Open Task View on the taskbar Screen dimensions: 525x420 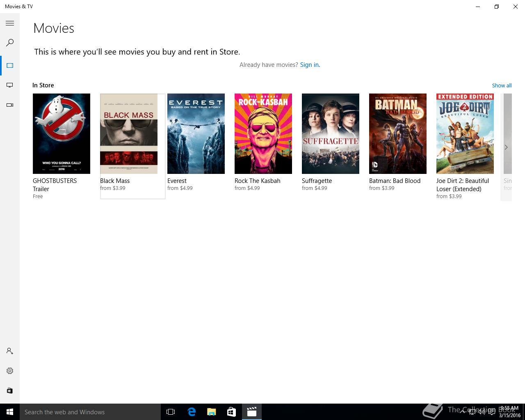[x=171, y=412]
